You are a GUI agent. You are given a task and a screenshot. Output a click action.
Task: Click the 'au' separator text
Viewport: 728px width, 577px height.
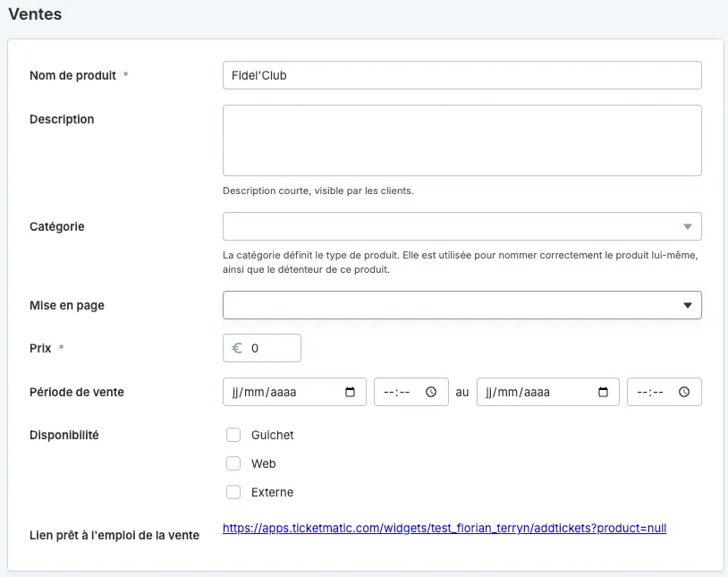462,392
